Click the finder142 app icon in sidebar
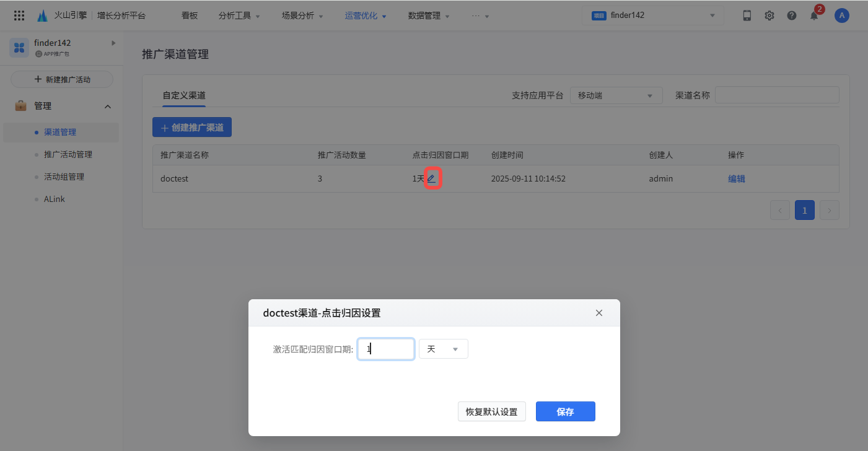Viewport: 868px width, 451px height. [x=19, y=48]
